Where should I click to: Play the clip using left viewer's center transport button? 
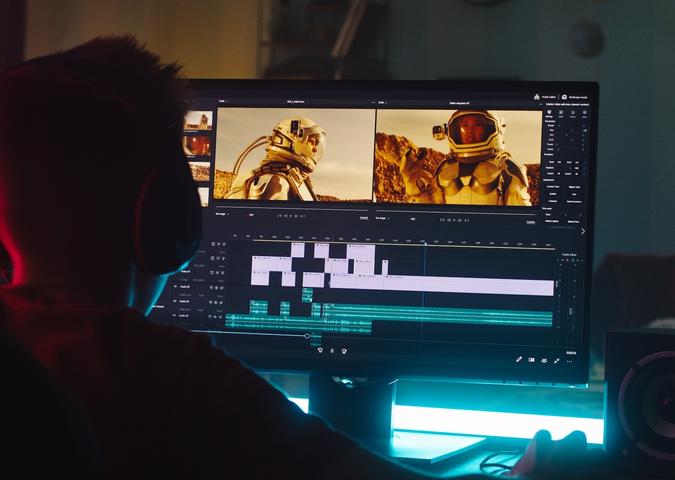point(291,216)
